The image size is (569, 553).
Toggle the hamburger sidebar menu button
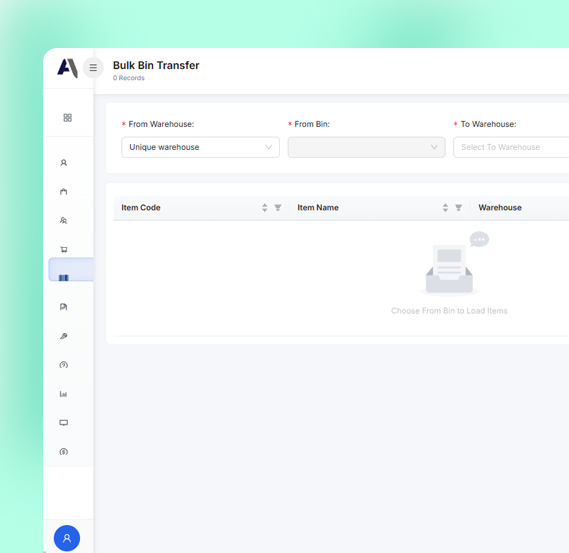93,67
